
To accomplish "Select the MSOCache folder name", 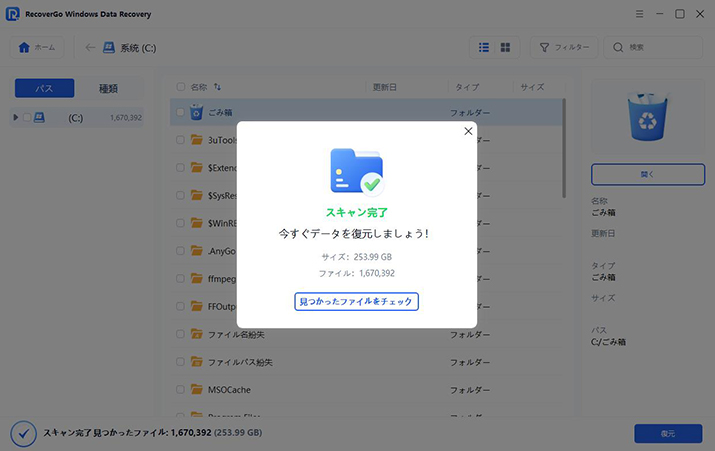I will point(229,390).
